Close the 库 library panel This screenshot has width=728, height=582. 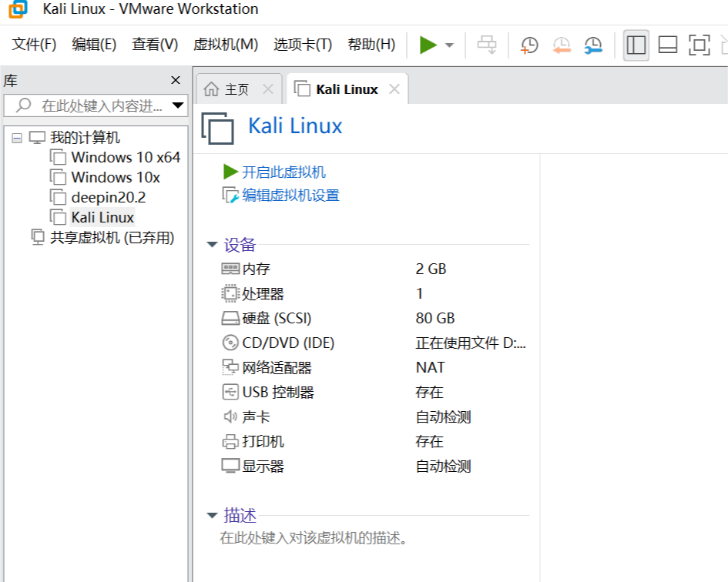click(176, 80)
